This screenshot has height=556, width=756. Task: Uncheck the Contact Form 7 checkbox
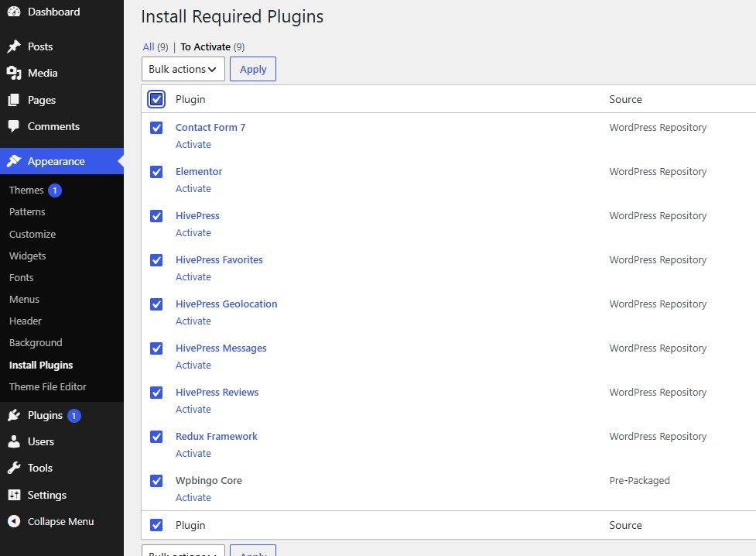pyautogui.click(x=156, y=128)
